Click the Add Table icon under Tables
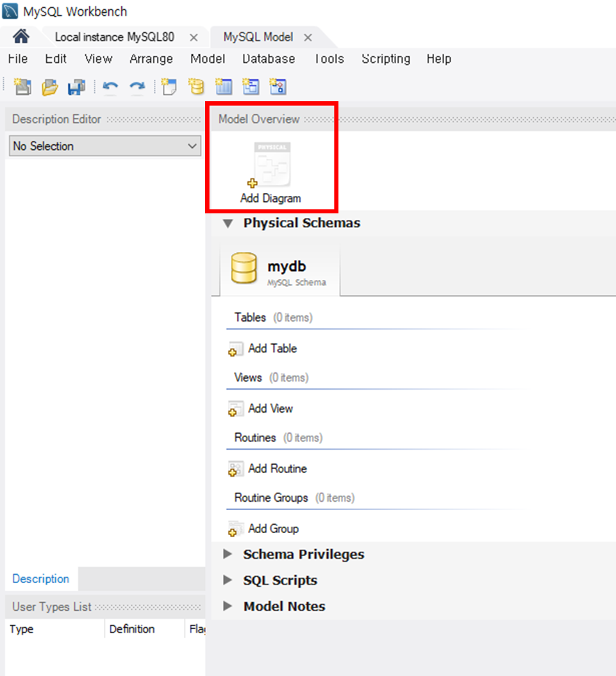This screenshot has height=676, width=616. pyautogui.click(x=235, y=349)
